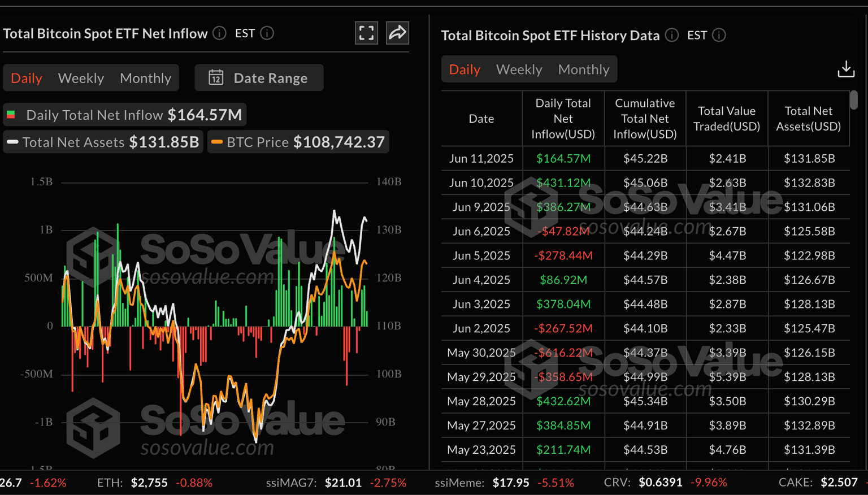Click the history table scrollbar
This screenshot has width=868, height=495.
pyautogui.click(x=853, y=100)
